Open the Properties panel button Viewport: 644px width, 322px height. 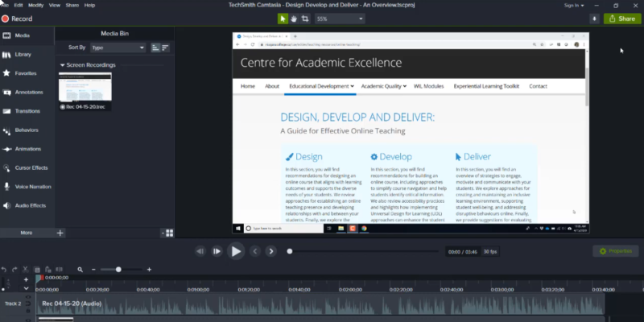tap(616, 251)
